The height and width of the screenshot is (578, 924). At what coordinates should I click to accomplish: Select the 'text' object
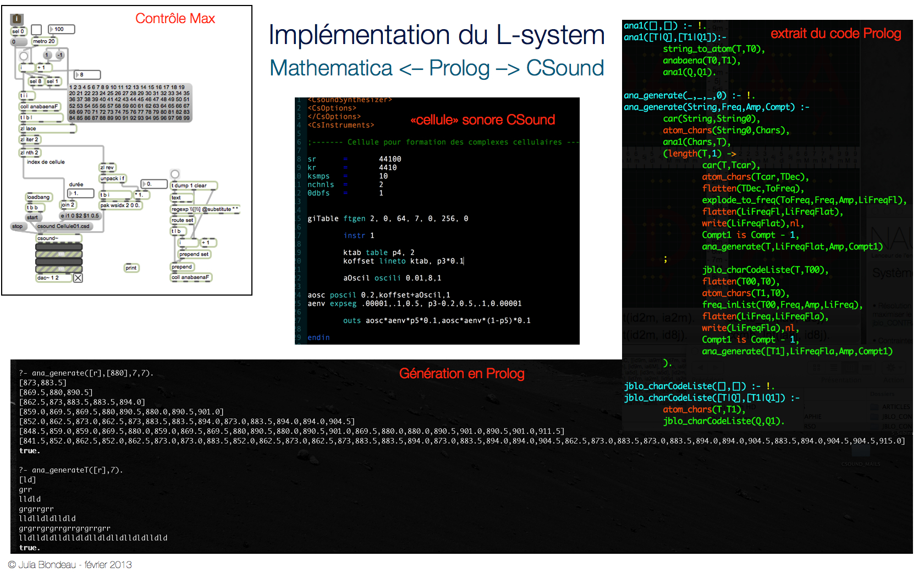click(182, 198)
